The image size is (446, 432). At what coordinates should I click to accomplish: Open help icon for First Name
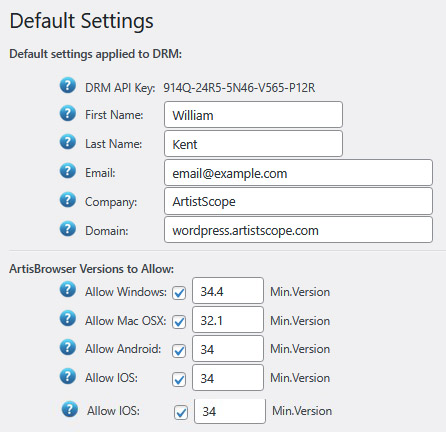[x=68, y=113]
